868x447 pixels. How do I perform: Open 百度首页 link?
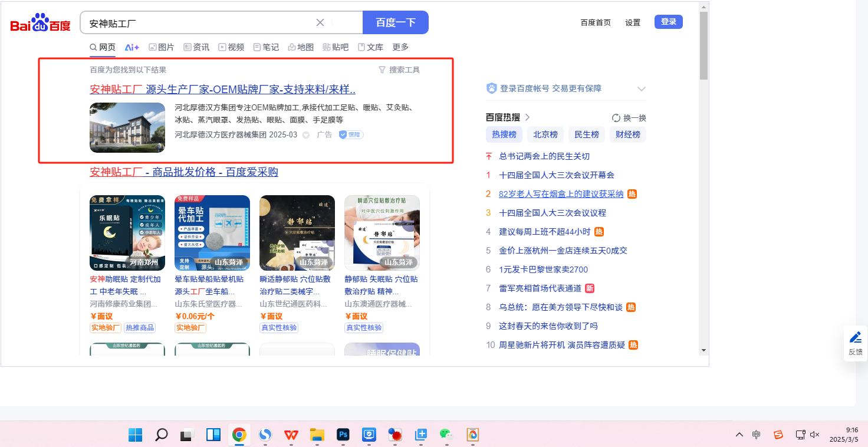point(596,22)
